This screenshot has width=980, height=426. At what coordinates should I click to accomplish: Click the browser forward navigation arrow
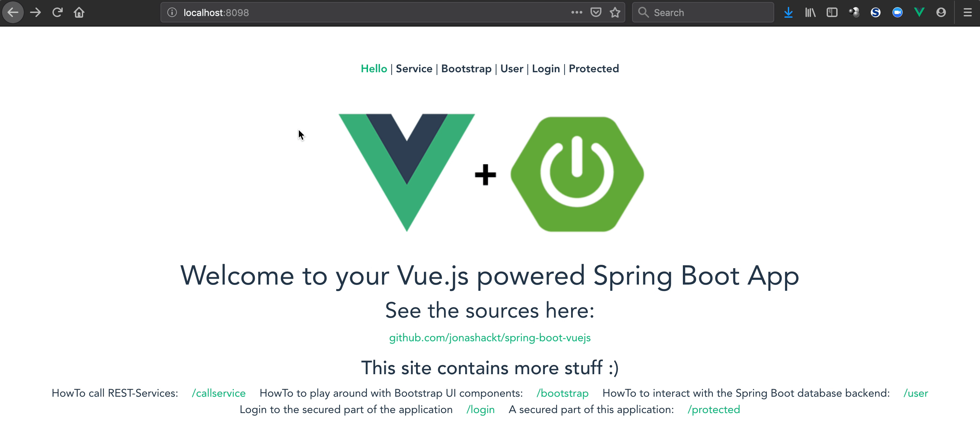pos(36,13)
